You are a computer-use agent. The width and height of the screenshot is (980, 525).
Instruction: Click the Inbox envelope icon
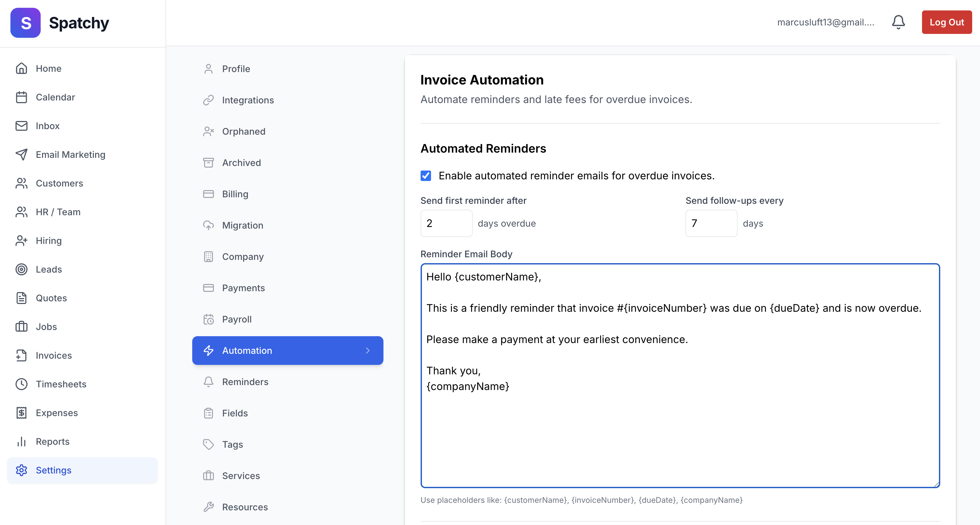click(22, 126)
